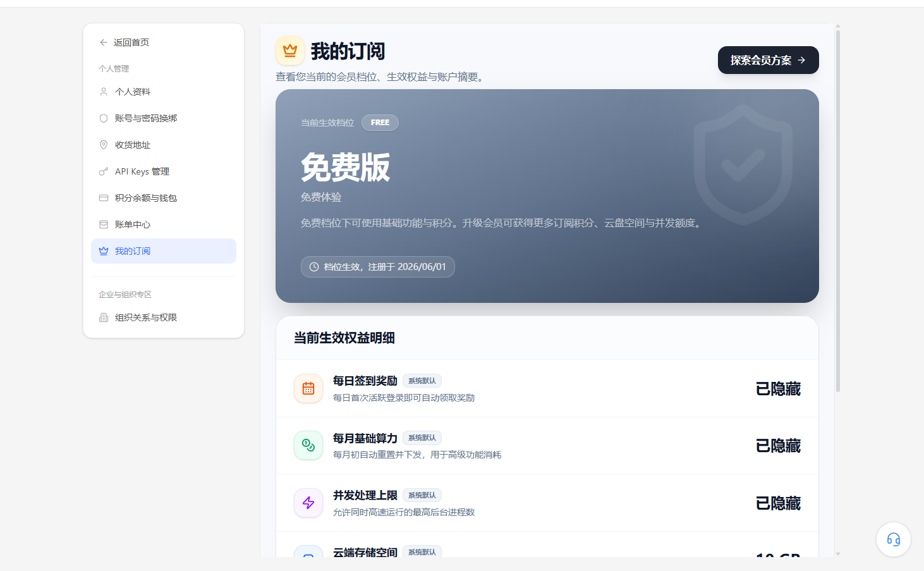Go to 账号与密码换绑 menu item
924x571 pixels.
pos(164,118)
